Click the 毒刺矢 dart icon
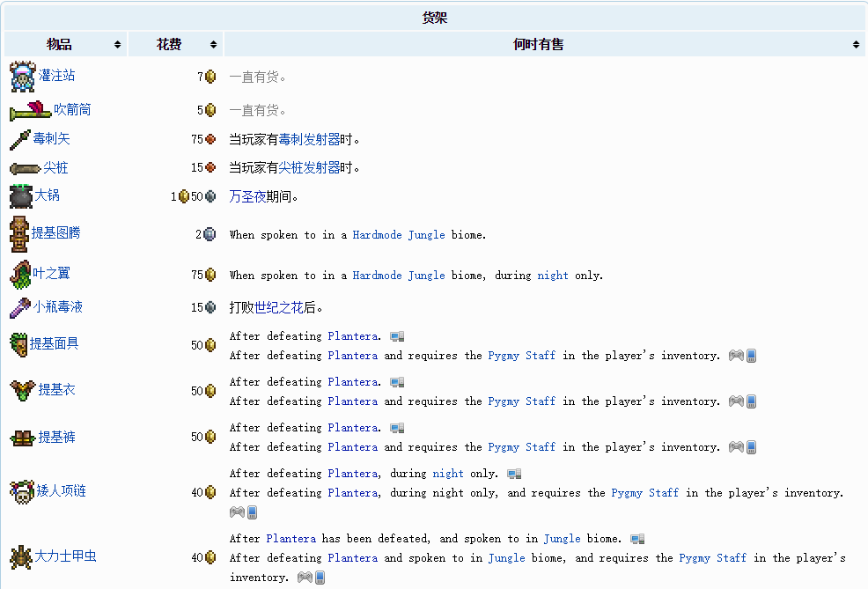Screen dimensions: 868x589 tap(20, 139)
